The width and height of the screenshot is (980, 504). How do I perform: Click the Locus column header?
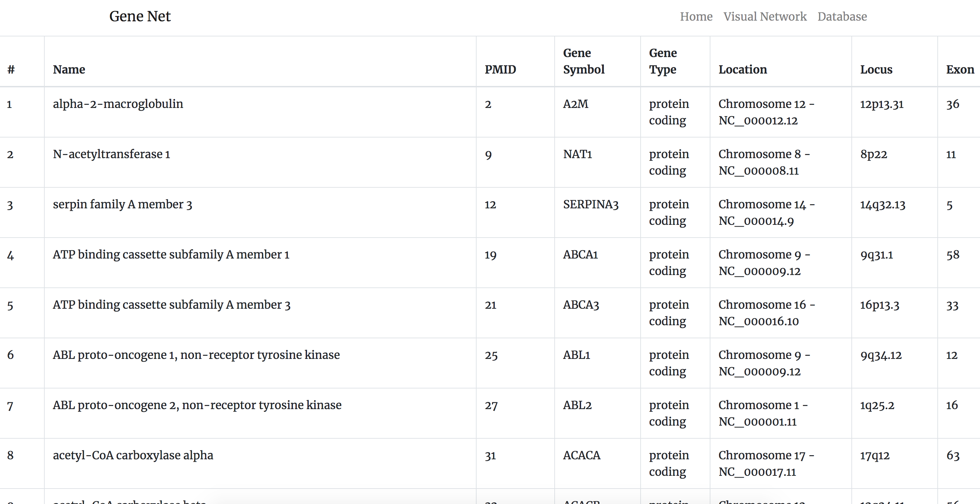point(876,69)
